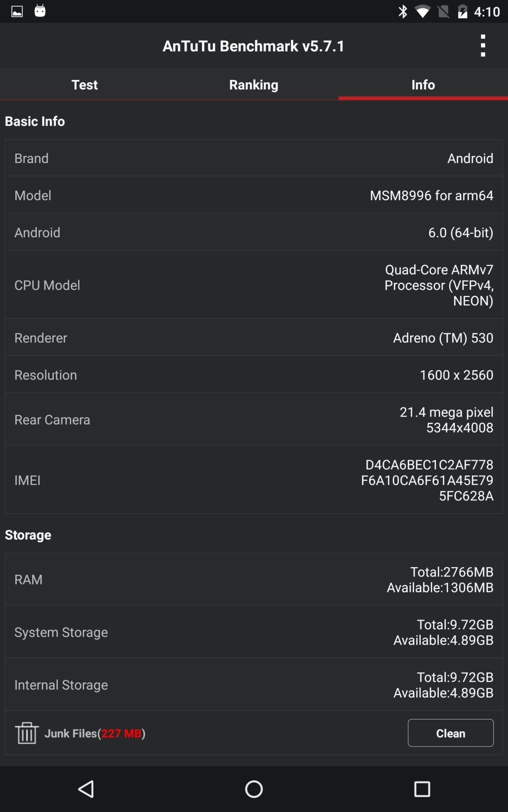Viewport: 508px width, 812px height.
Task: Tap the Bluetooth status bar icon
Action: 403,11
